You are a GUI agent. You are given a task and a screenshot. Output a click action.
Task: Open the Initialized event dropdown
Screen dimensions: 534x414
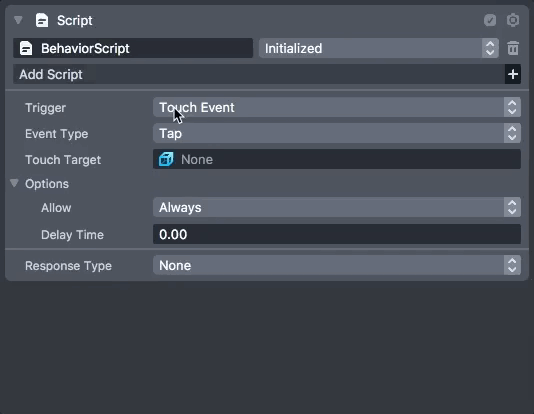pos(379,48)
